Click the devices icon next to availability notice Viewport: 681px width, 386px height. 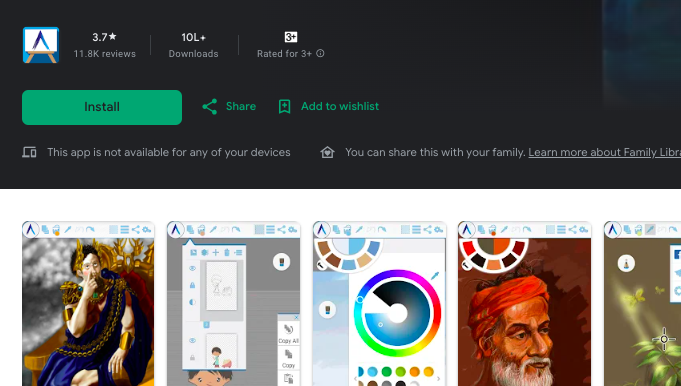pos(29,152)
